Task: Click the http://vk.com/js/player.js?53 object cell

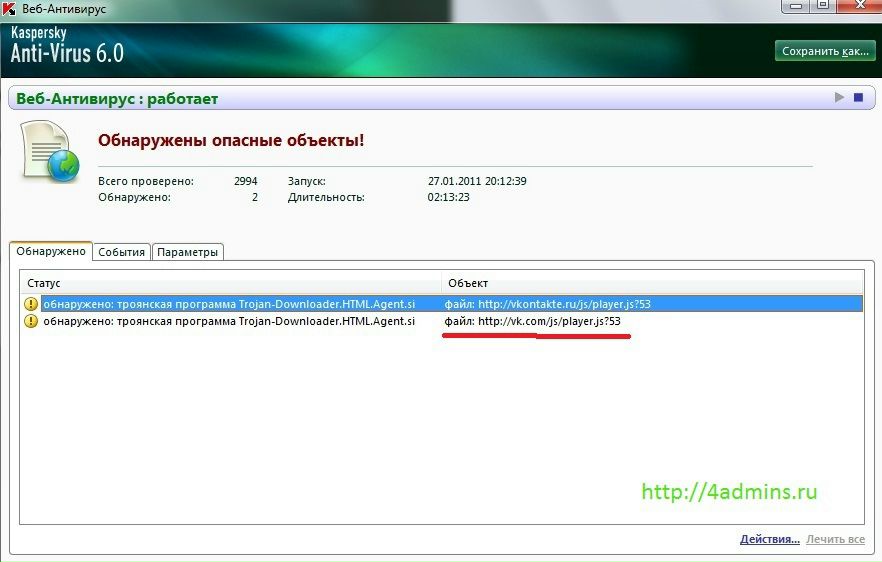Action: pyautogui.click(x=532, y=321)
